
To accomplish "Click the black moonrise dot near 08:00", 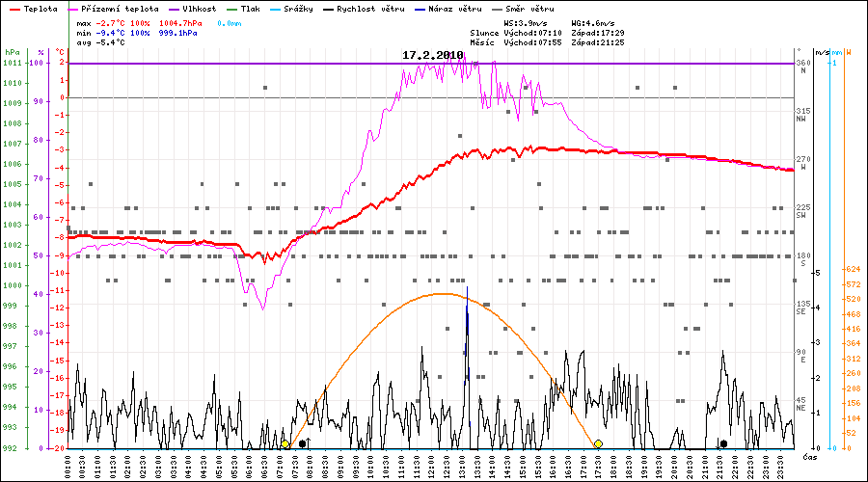I will coord(303,443).
